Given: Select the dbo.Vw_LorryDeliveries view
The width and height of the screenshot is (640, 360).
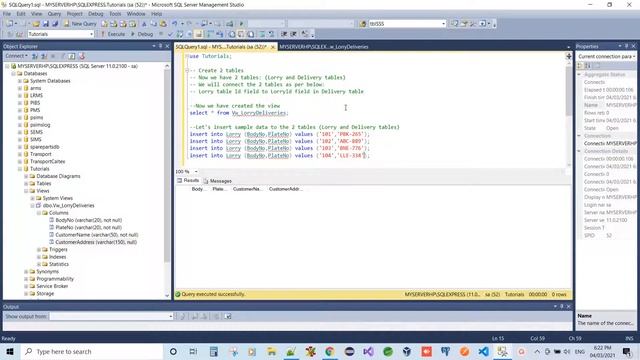Looking at the screenshot, I should point(68,206).
